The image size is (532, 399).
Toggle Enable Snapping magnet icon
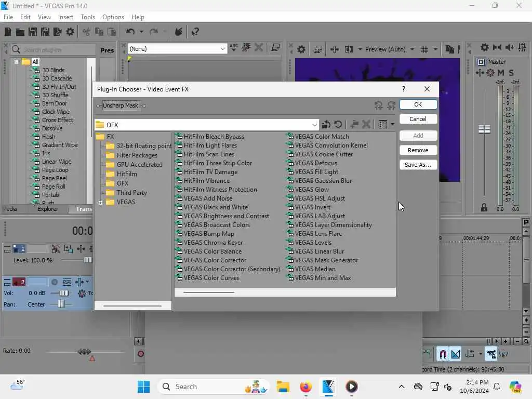pos(443,354)
